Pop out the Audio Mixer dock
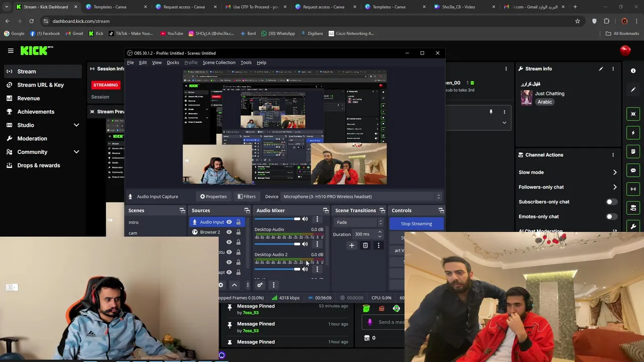Image resolution: width=644 pixels, height=362 pixels. (x=326, y=211)
